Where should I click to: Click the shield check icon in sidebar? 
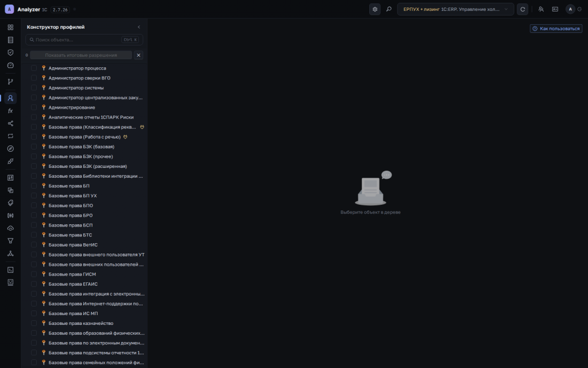[10, 52]
